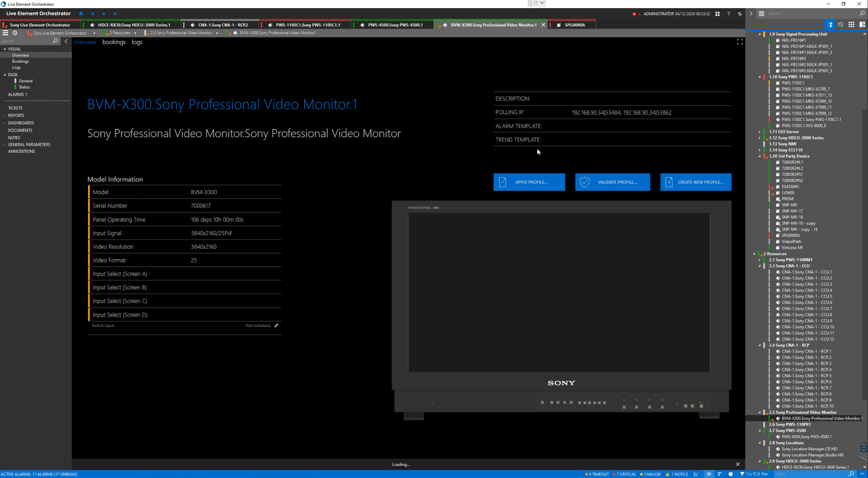The height and width of the screenshot is (478, 868).
Task: Open the Sony Live Element Orchestrator tab
Action: pyautogui.click(x=40, y=25)
